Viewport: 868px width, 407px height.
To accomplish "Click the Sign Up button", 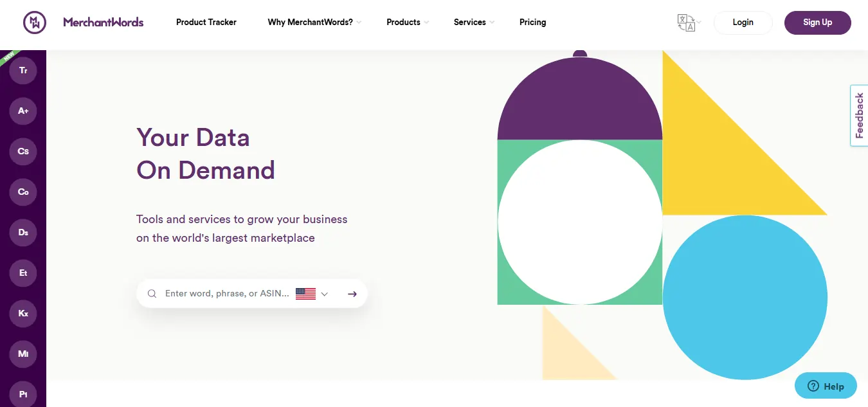I will tap(817, 22).
